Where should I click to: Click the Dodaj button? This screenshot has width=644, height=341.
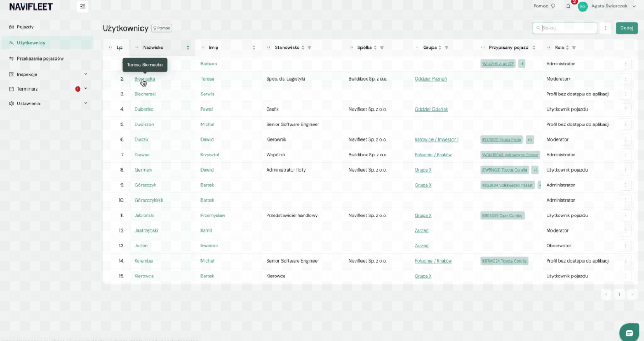pos(627,28)
